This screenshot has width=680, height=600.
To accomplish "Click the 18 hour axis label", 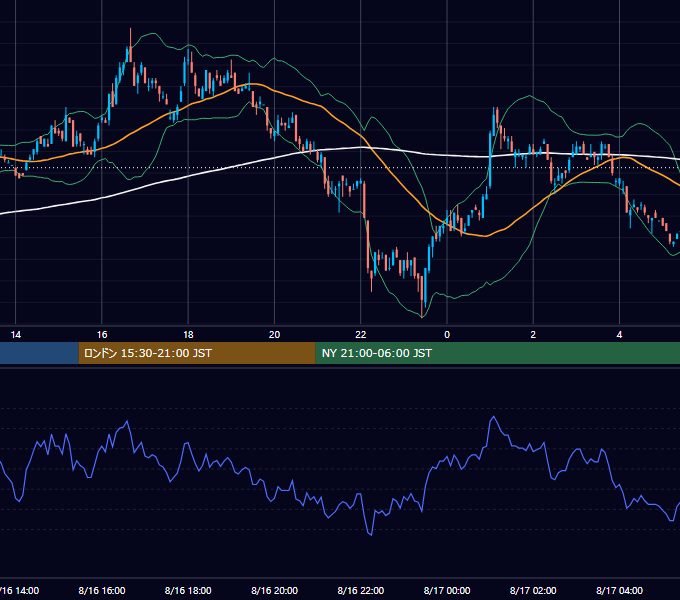I will 188,335.
